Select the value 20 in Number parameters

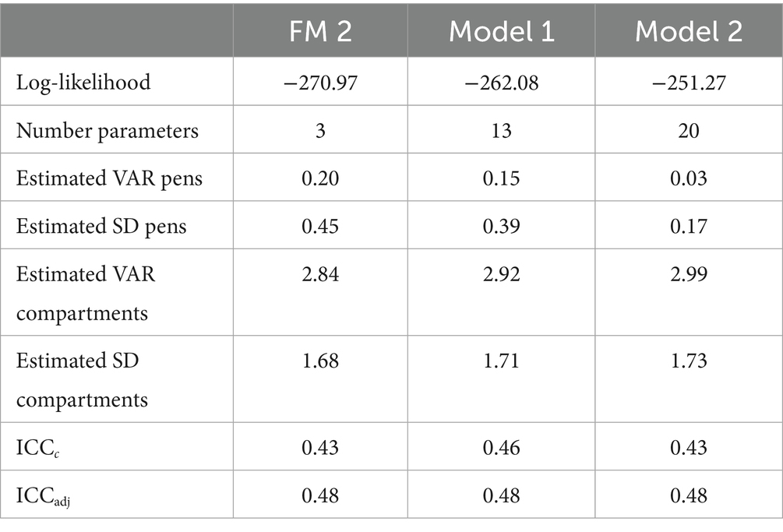(x=689, y=130)
